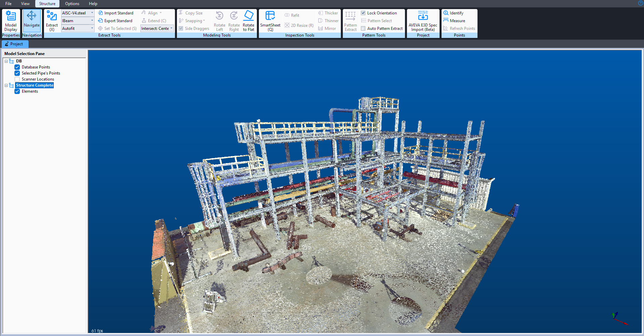Launch AVEVA E3D Spec Import
This screenshot has height=336, width=644.
coord(423,21)
